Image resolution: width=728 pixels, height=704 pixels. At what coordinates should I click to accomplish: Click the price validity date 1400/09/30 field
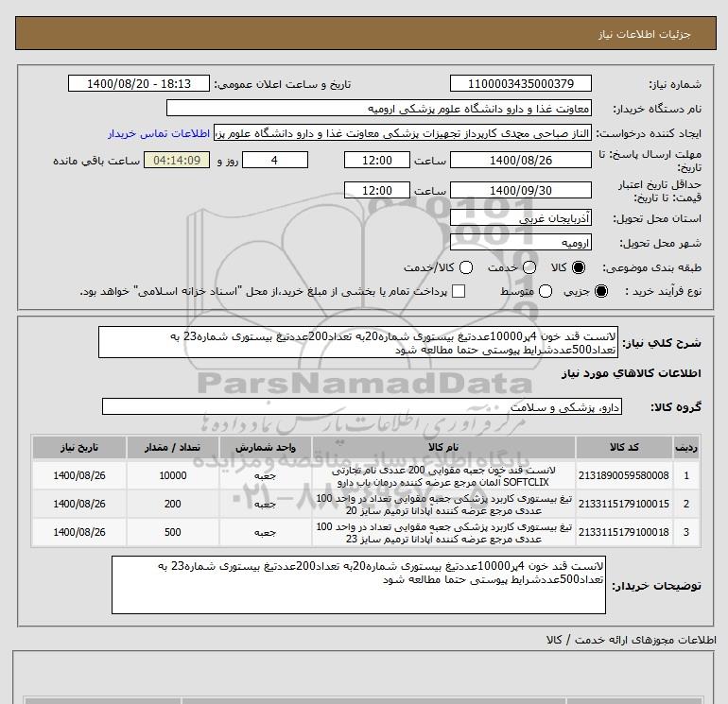tap(520, 190)
